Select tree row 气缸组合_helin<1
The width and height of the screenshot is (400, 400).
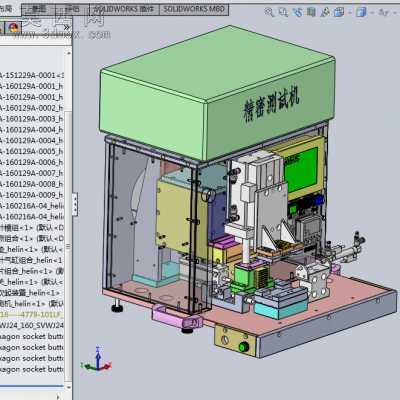click(x=32, y=260)
